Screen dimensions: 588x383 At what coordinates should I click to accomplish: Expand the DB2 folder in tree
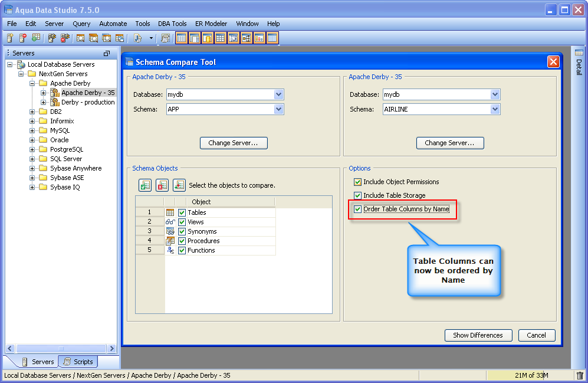pyautogui.click(x=32, y=112)
